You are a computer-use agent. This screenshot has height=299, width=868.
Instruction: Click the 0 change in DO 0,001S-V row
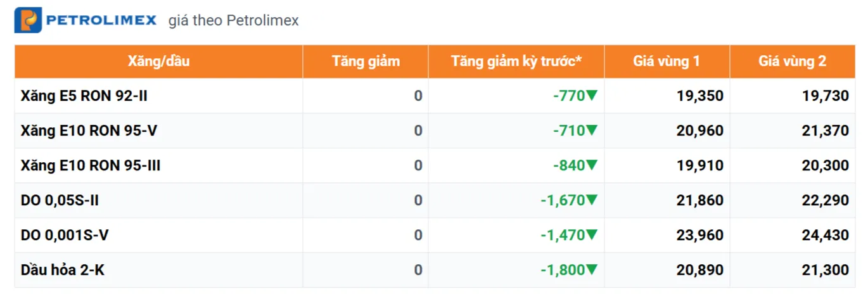pos(418,236)
